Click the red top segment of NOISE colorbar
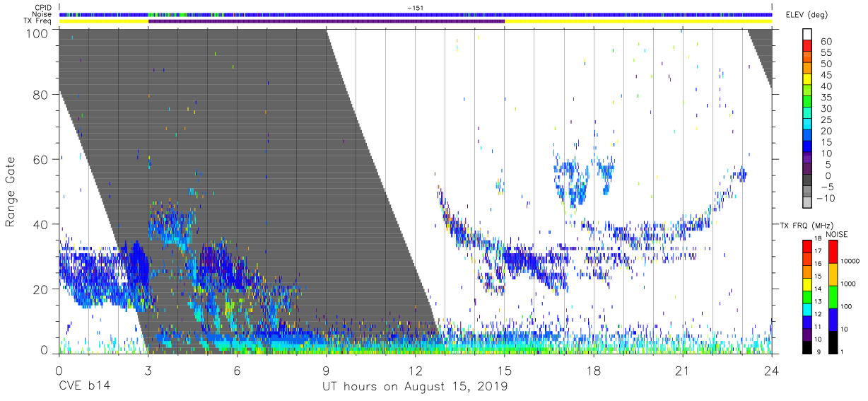 coord(833,251)
